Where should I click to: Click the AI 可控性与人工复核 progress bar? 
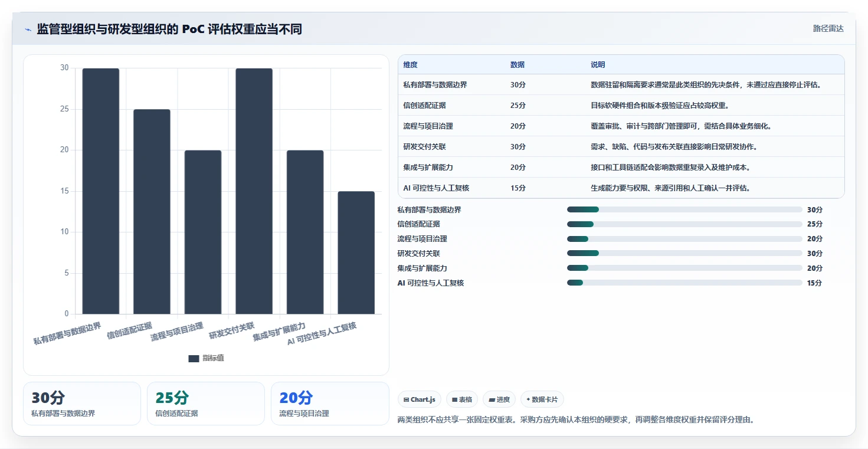[x=684, y=283]
